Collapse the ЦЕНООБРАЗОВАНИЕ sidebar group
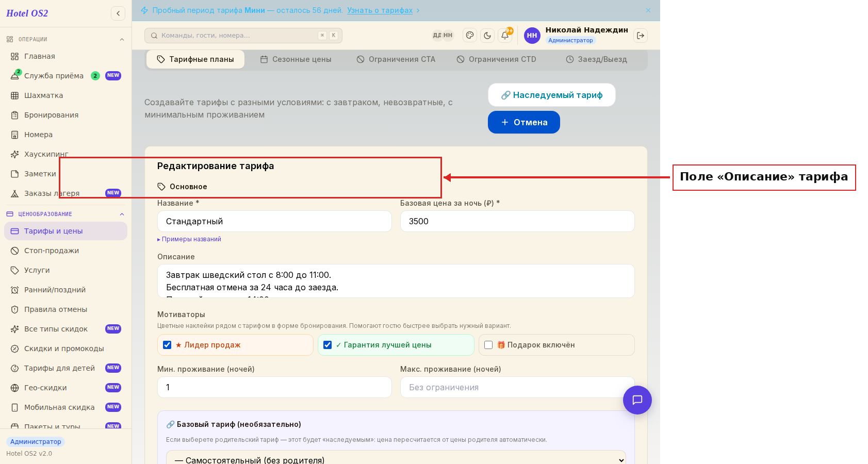 (x=65, y=214)
